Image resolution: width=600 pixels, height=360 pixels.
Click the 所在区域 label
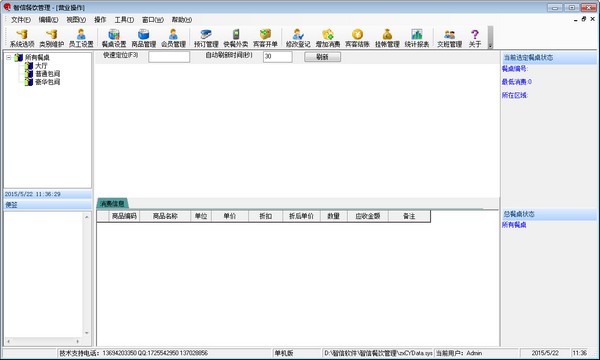(515, 95)
